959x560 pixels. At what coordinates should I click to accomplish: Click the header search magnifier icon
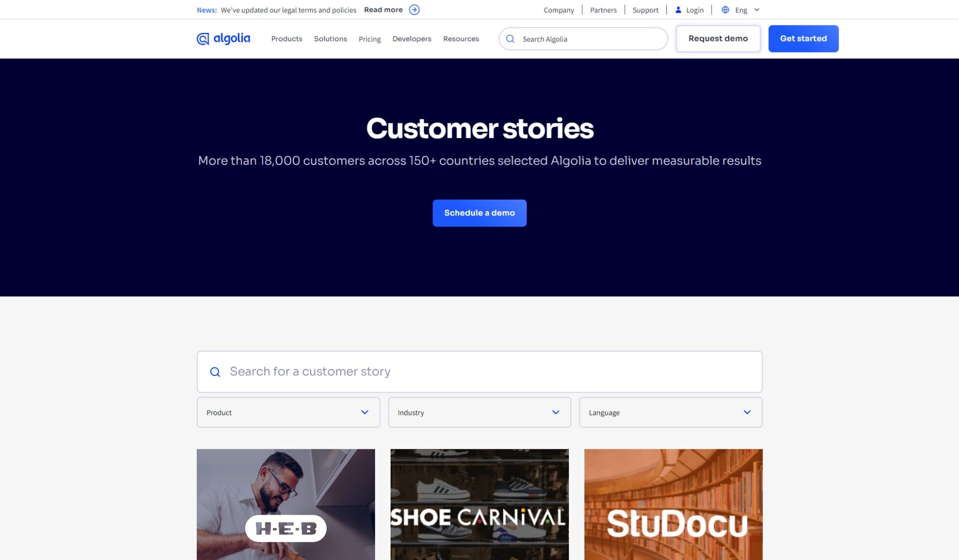coord(510,39)
